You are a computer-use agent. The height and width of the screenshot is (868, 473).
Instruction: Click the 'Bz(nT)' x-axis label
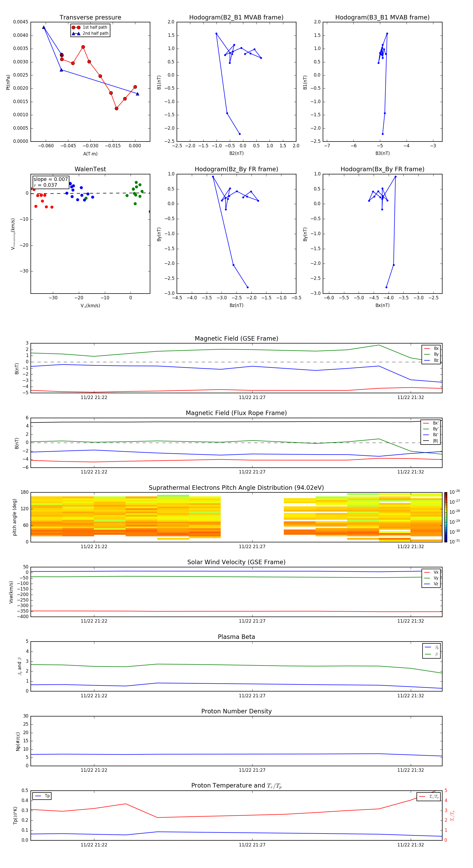click(236, 305)
